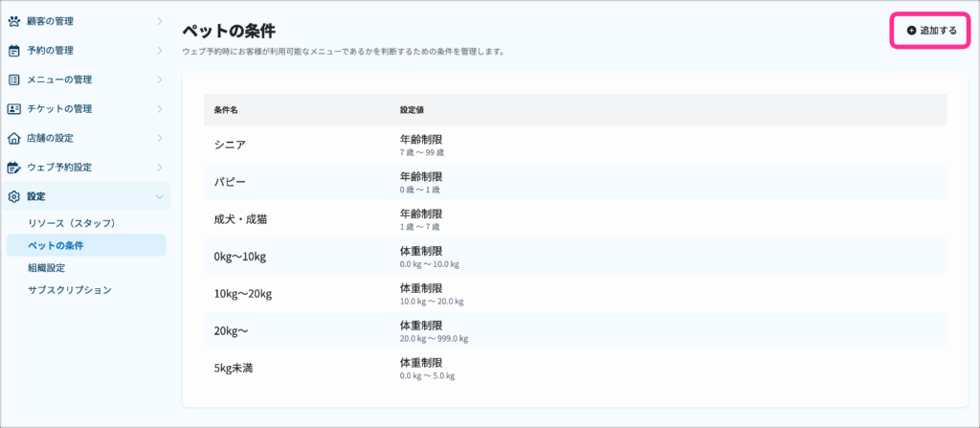Click 体重制限 in the 5kg未満 row
The image size is (980, 428).
(x=421, y=363)
